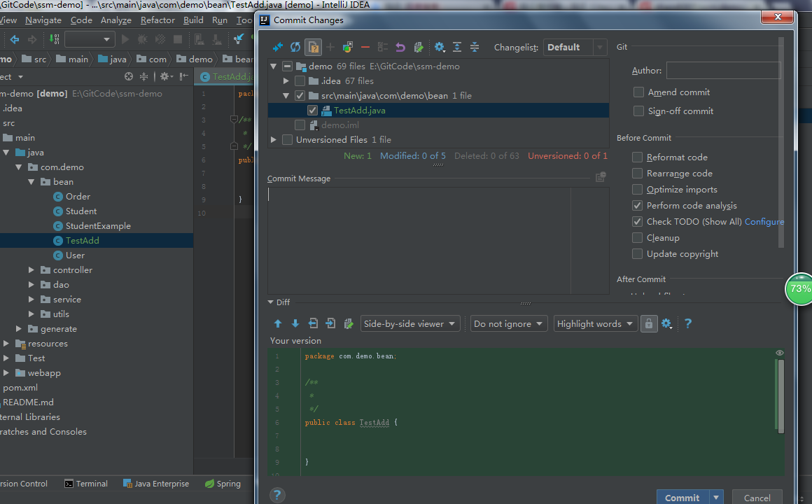
Task: Click the Author input field
Action: coord(723,71)
